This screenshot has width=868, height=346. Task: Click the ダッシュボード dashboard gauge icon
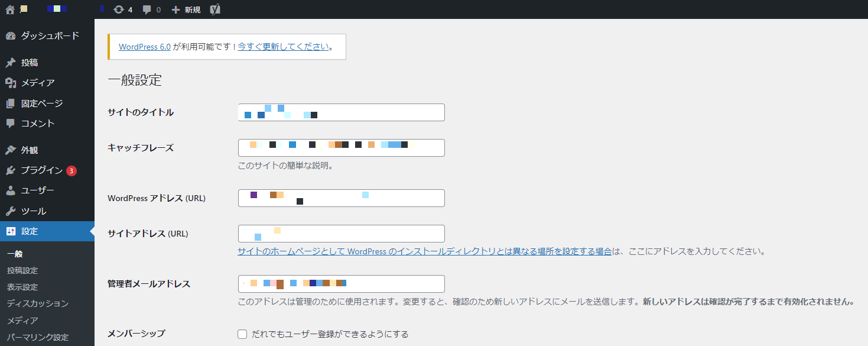(x=11, y=36)
